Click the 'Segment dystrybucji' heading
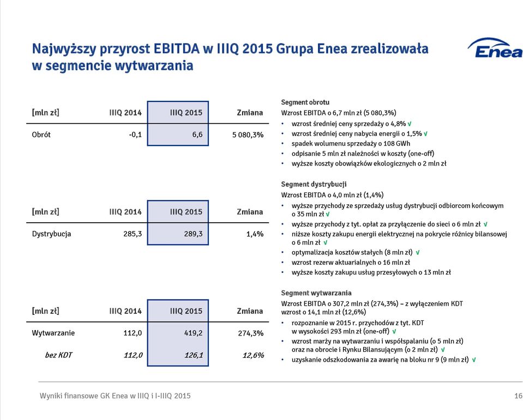 pyautogui.click(x=314, y=184)
